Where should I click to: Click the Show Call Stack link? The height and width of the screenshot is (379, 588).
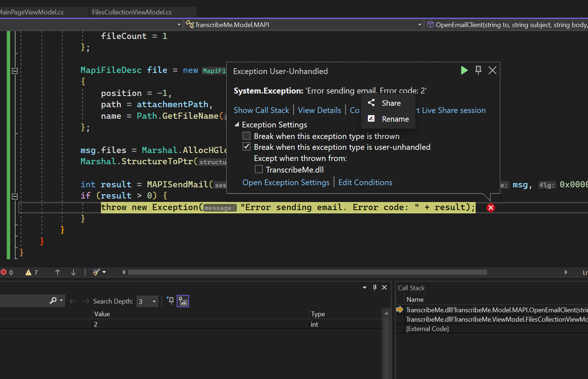pyautogui.click(x=261, y=110)
